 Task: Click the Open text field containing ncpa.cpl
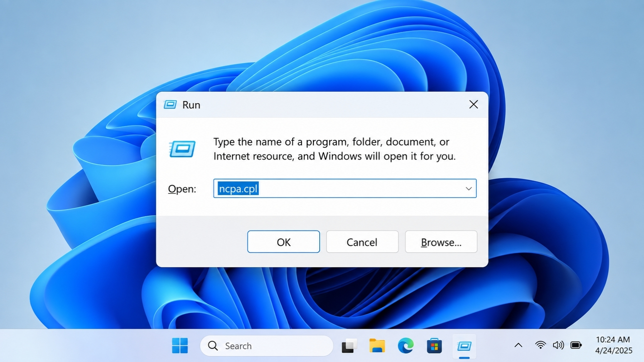(x=345, y=189)
